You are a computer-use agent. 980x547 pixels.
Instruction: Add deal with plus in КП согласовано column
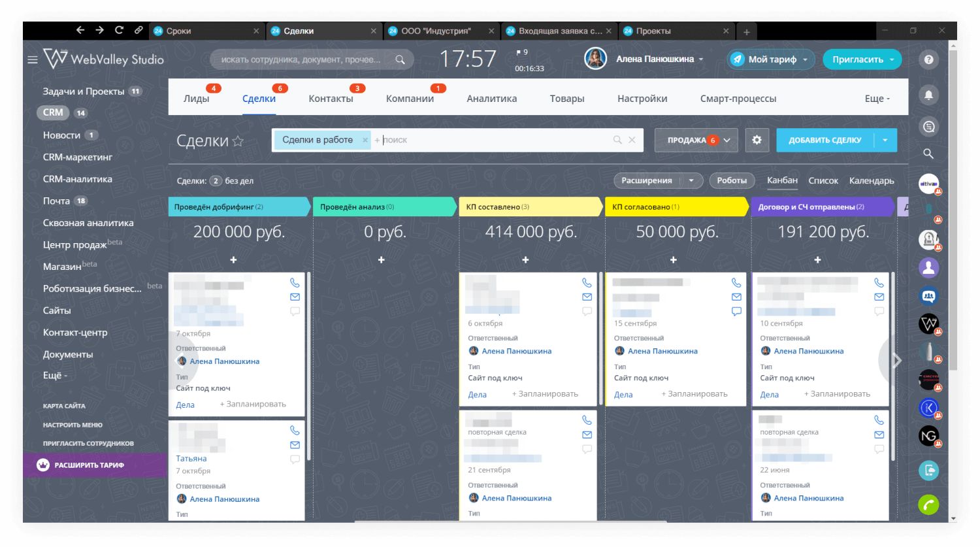point(674,260)
